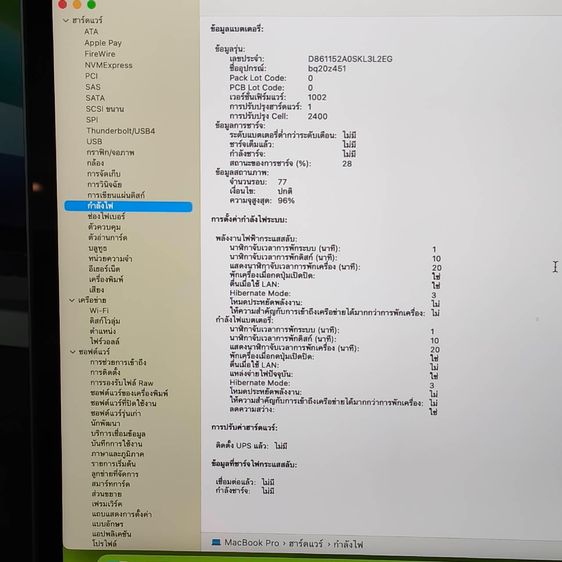Collapse the เครือข่าย section chevron
This screenshot has height=562, width=562.
(72, 300)
